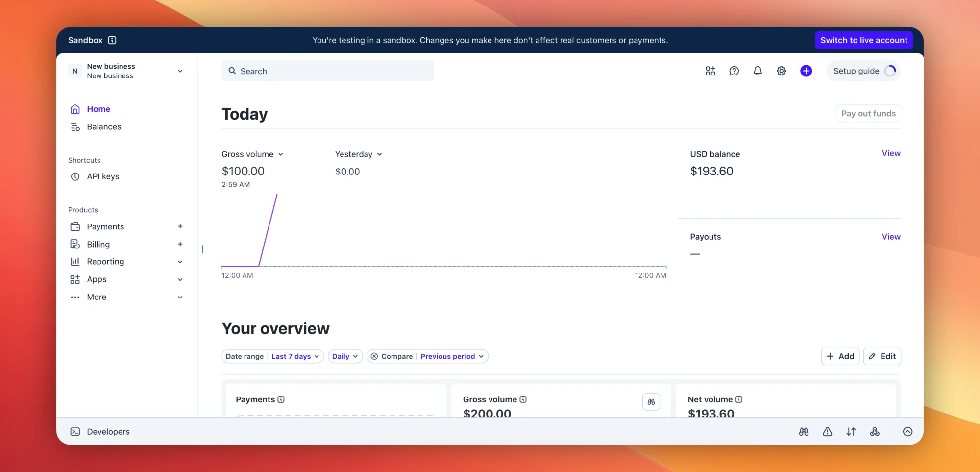Click the purple create plus icon
This screenshot has width=980, height=472.
[806, 71]
